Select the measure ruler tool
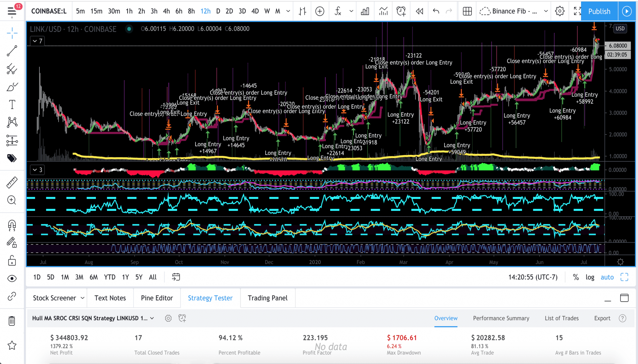 12,182
